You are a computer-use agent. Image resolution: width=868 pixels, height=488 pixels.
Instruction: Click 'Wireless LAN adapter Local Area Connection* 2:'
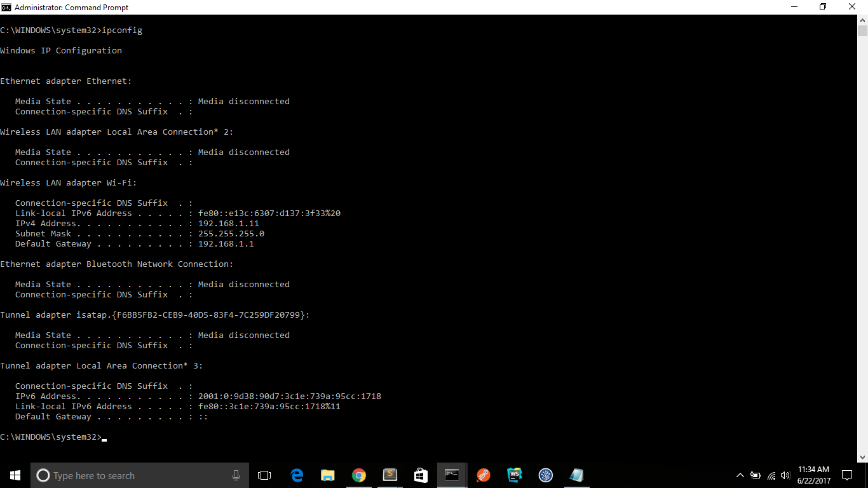[117, 132]
